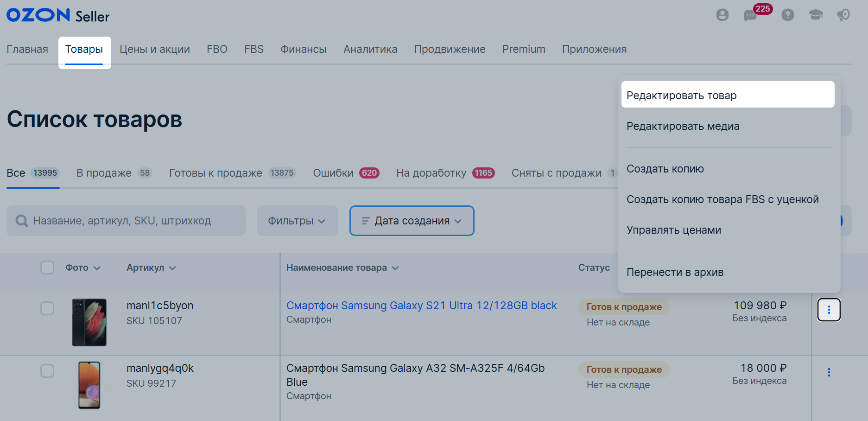Click the Статус column header

tap(594, 268)
